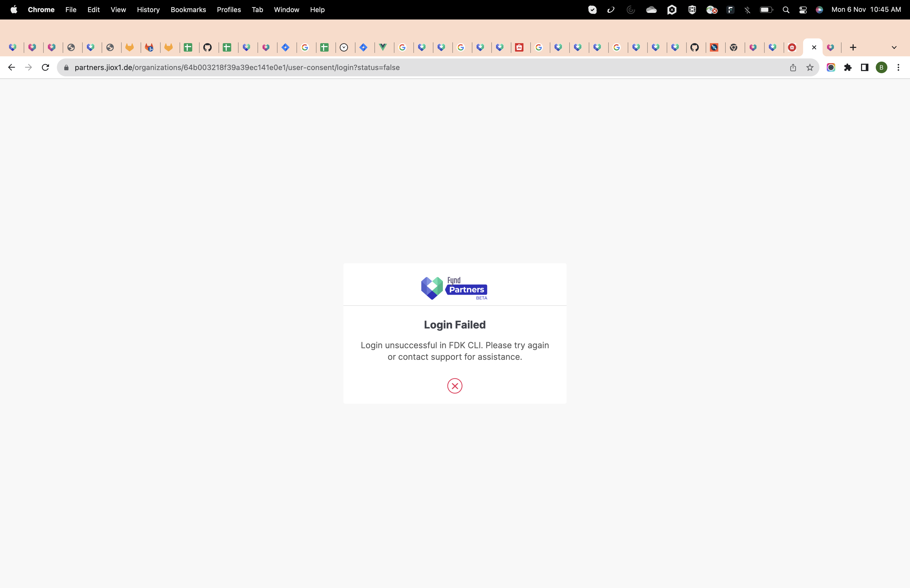Open the Edit menu
The image size is (910, 588).
pos(93,9)
